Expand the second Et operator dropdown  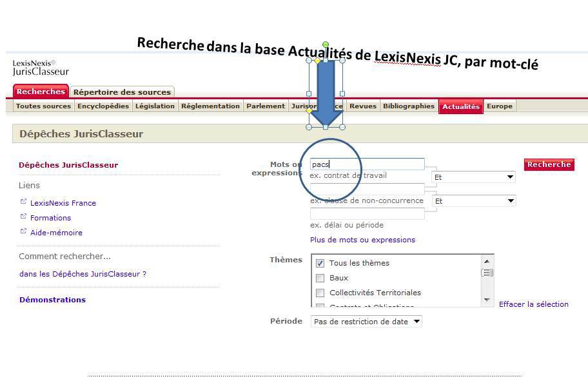474,200
